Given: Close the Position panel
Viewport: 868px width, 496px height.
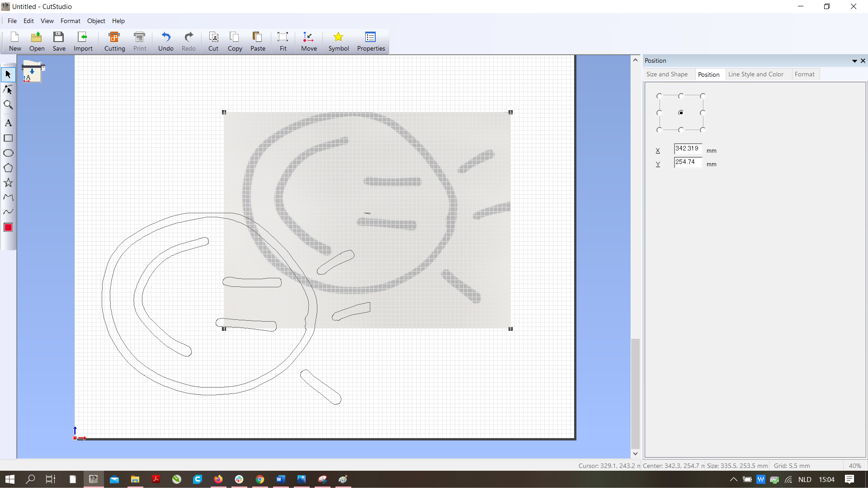Looking at the screenshot, I should [x=863, y=61].
